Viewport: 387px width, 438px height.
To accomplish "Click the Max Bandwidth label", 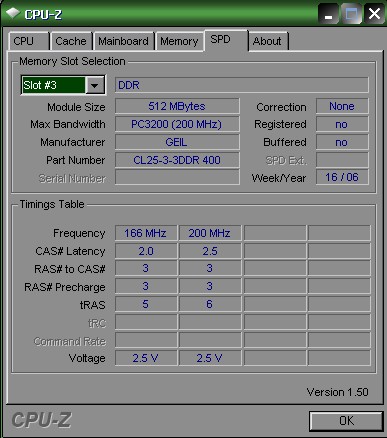I will [x=68, y=124].
